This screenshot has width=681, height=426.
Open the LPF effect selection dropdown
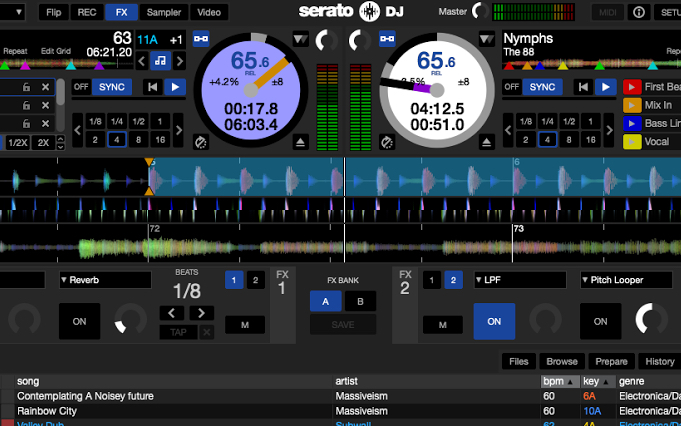point(521,280)
